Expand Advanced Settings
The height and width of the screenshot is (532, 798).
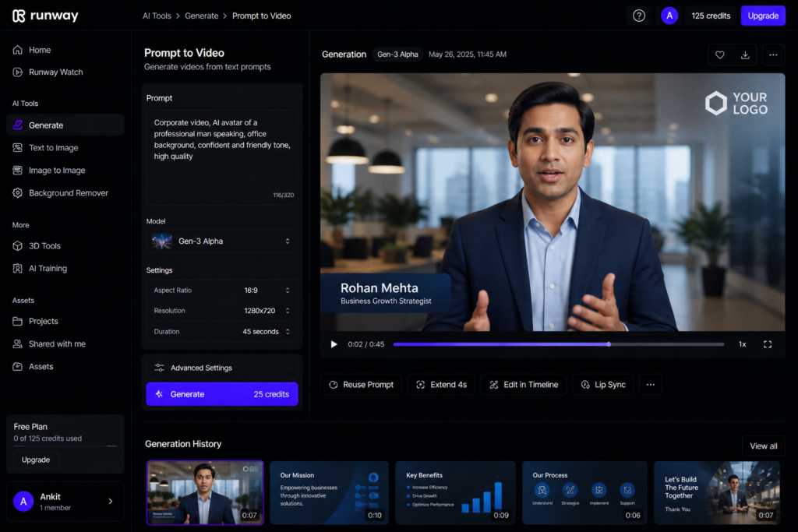tap(222, 368)
